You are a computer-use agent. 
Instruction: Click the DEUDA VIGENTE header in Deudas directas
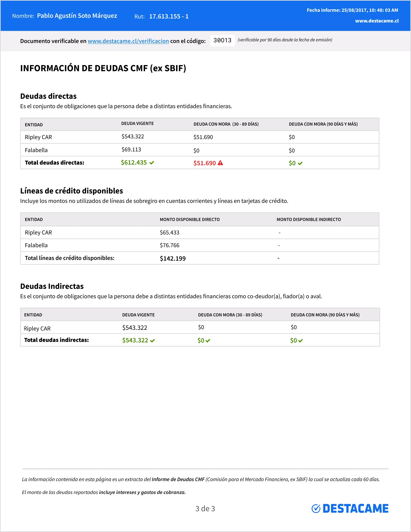137,123
